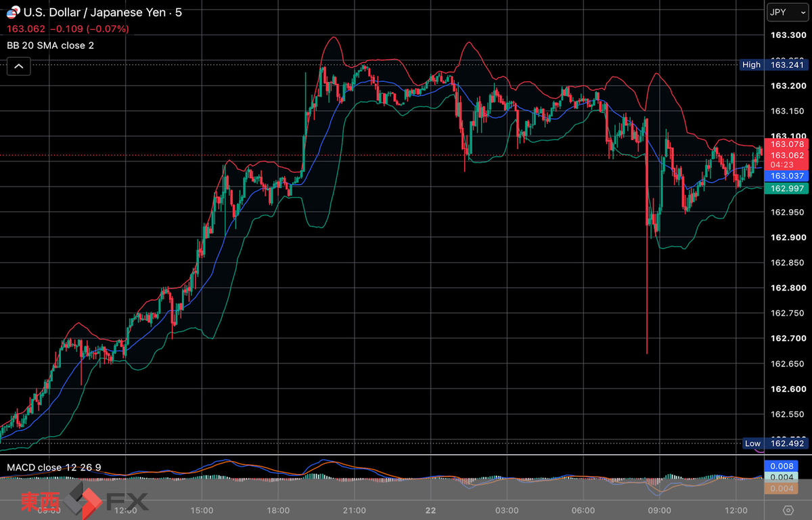Click the 162.950 price scale label

coord(787,212)
